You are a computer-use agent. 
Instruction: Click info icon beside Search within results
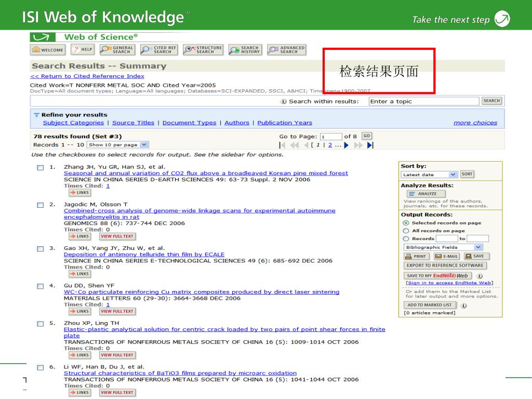click(283, 101)
